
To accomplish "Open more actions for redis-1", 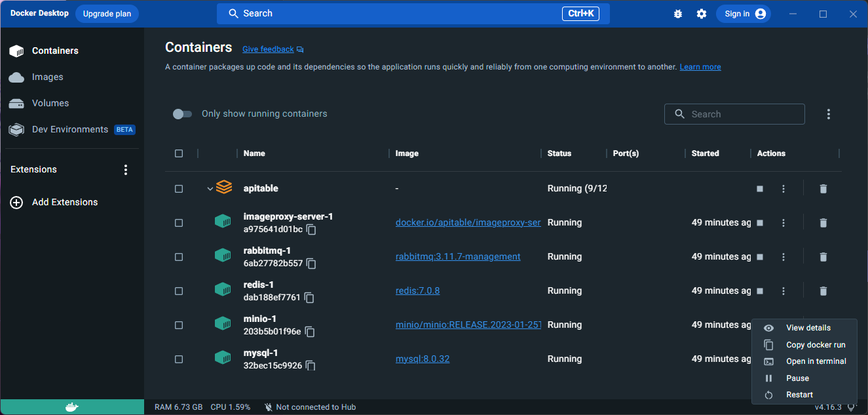I will (x=783, y=291).
